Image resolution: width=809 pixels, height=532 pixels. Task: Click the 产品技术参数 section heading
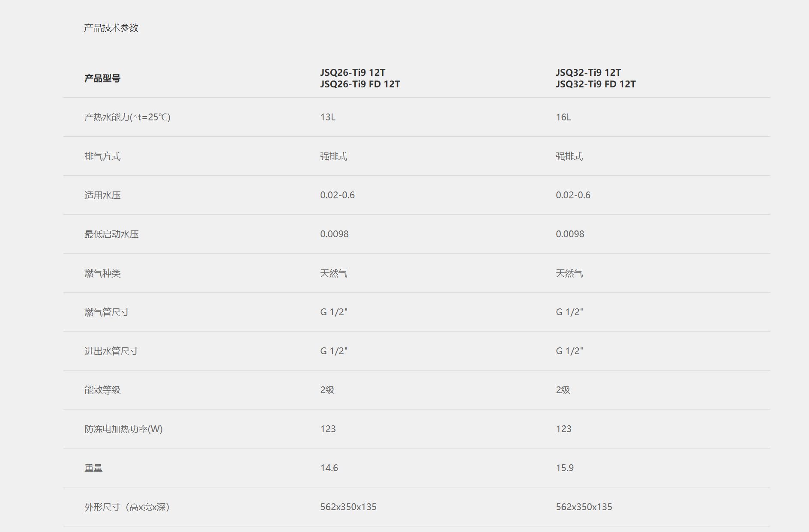(111, 28)
